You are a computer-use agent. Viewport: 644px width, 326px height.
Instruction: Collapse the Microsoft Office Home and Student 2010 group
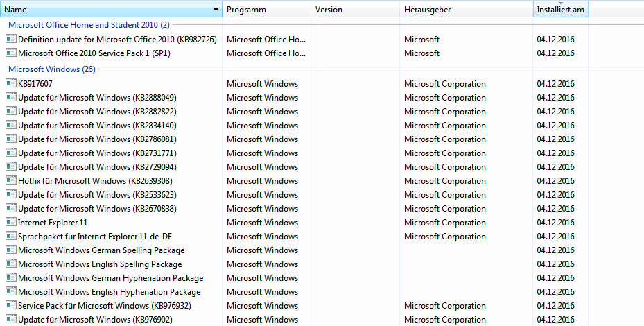pos(89,25)
